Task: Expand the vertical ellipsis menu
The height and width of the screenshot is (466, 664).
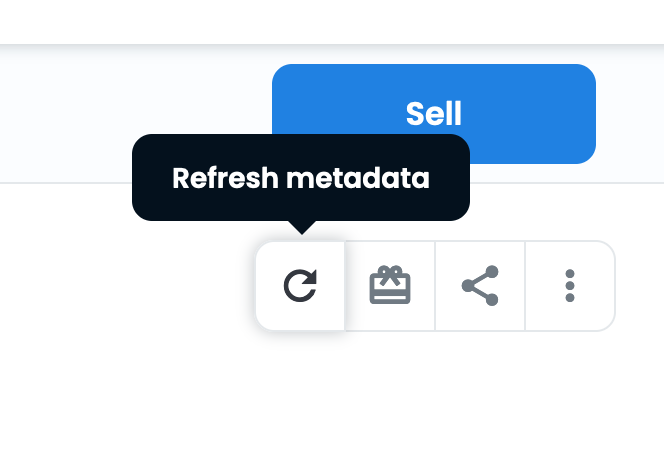Action: (570, 286)
